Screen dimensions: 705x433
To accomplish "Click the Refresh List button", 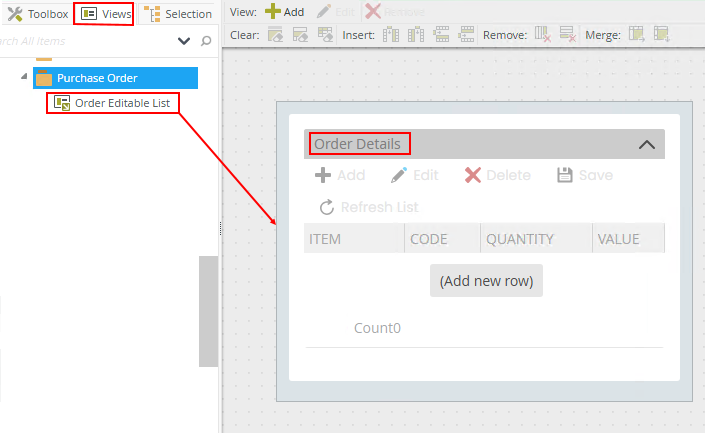I will (369, 207).
